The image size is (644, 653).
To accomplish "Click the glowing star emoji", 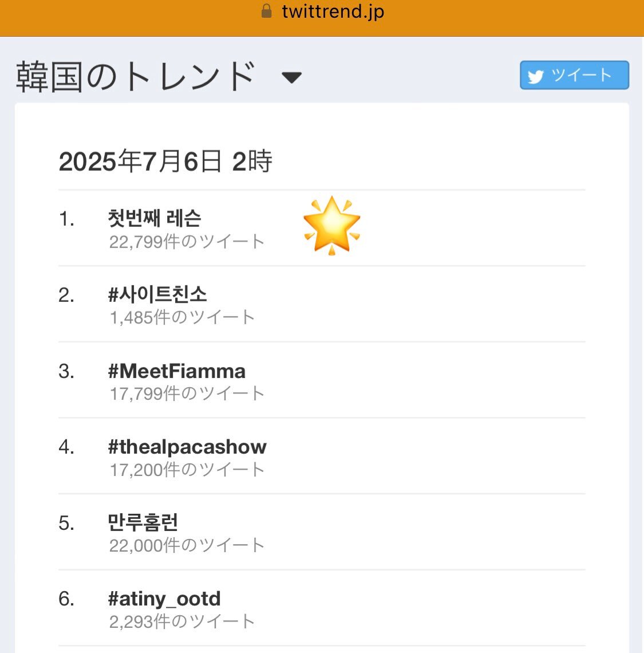I will click(332, 225).
